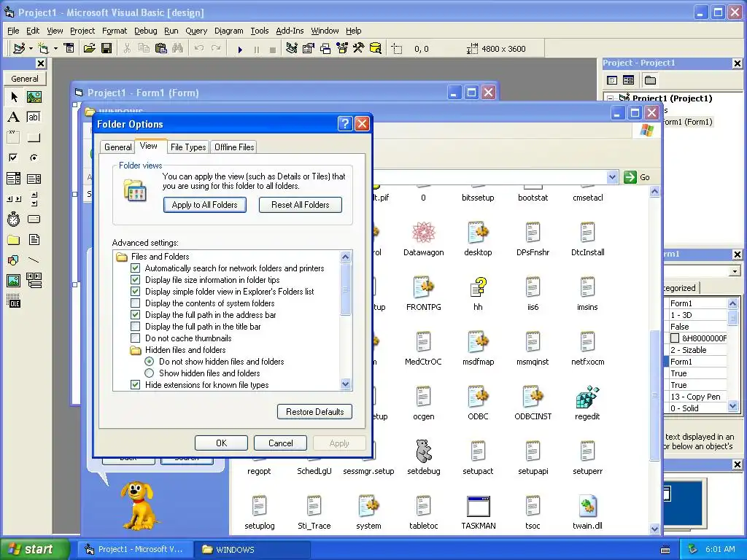Open the Debug menu
Image resolution: width=747 pixels, height=560 pixels.
(145, 31)
